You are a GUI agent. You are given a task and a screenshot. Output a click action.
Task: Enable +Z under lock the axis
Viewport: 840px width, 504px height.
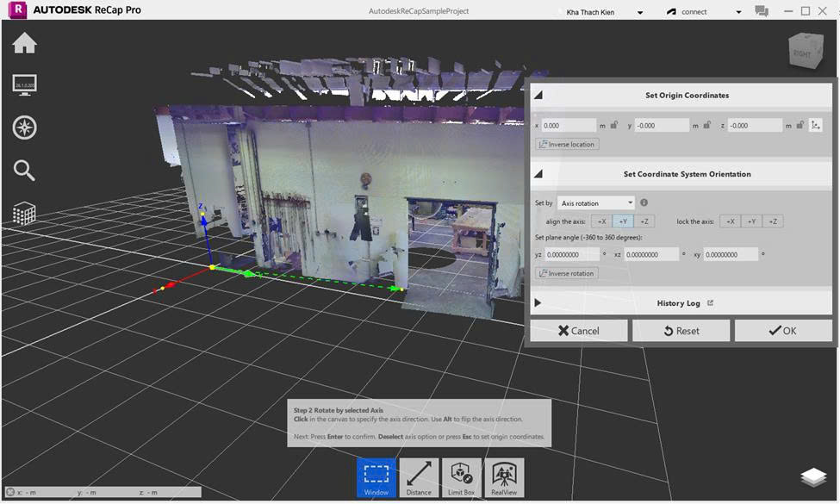pyautogui.click(x=773, y=221)
